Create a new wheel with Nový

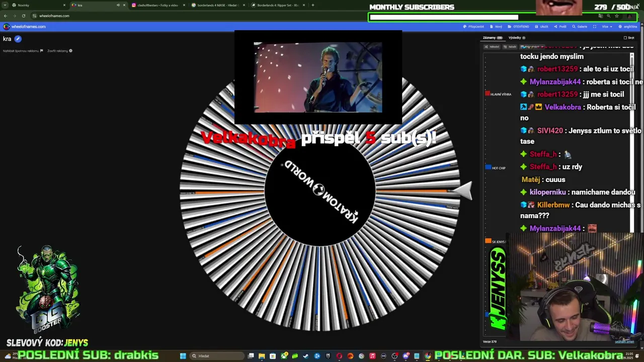[x=496, y=27]
